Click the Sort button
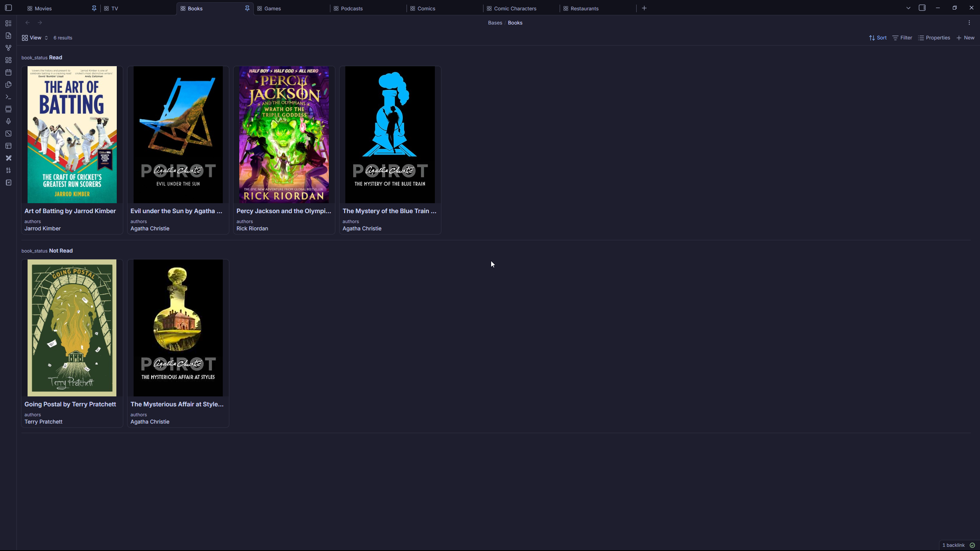Viewport: 980px width, 551px height. 878,38
